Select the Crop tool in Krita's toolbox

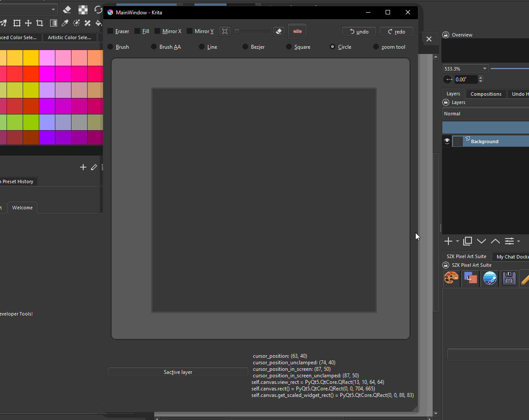[40, 23]
